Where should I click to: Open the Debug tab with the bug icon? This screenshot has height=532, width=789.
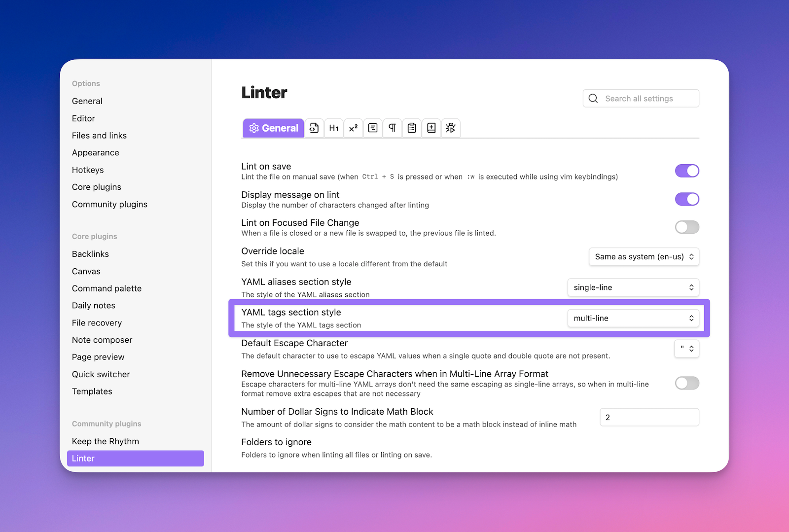[x=451, y=128]
